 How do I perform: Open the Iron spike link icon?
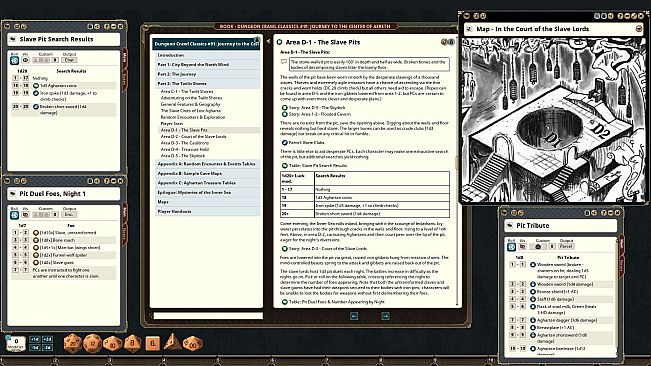pyautogui.click(x=36, y=93)
